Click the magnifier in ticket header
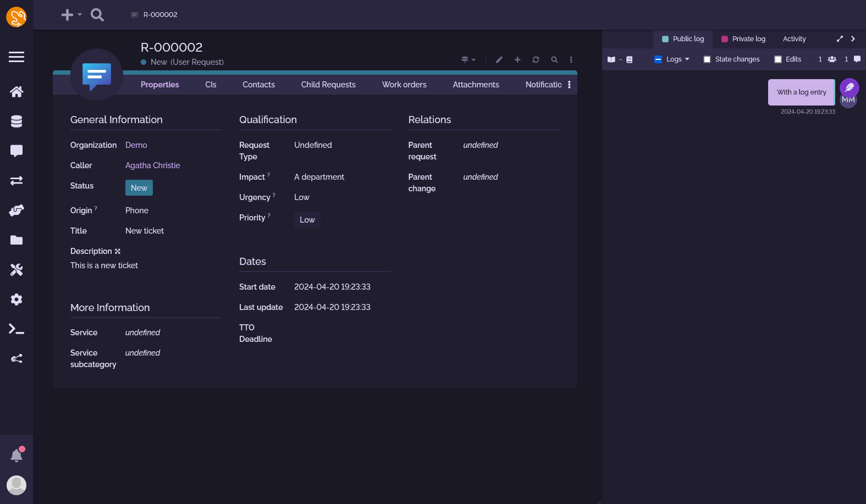The image size is (866, 504). pyautogui.click(x=554, y=59)
